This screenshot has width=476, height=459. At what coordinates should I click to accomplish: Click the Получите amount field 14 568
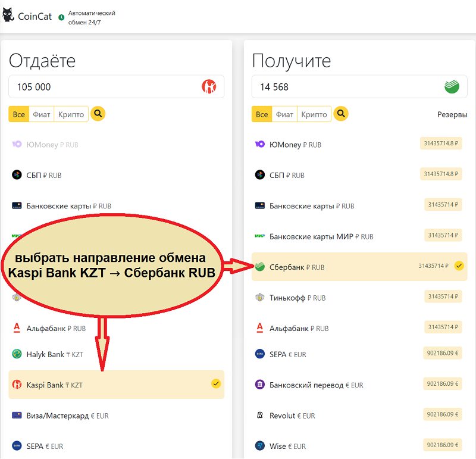pyautogui.click(x=359, y=86)
